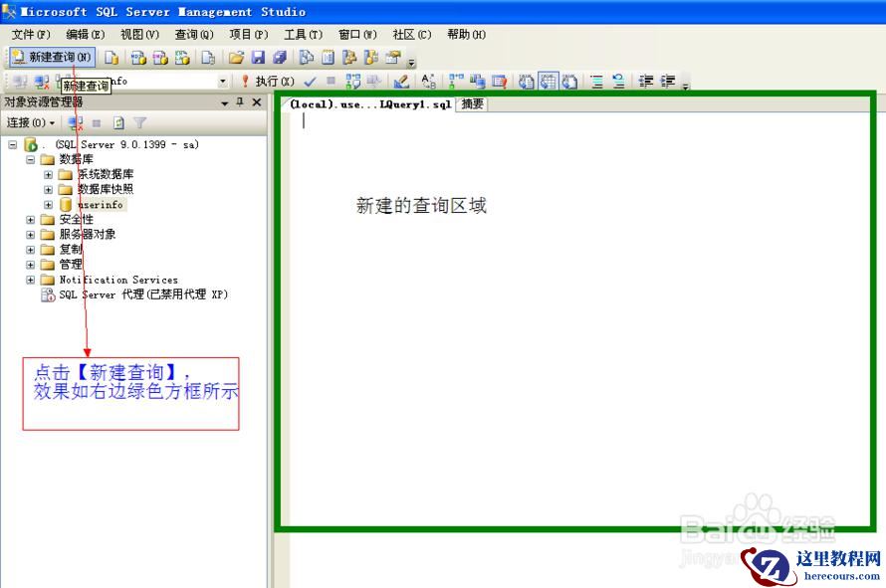Open the available databases dropdown

[x=223, y=82]
